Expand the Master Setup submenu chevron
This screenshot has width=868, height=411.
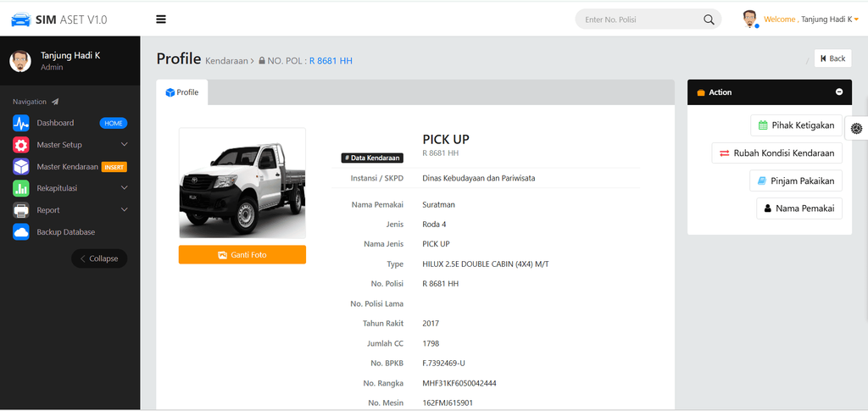(x=124, y=144)
